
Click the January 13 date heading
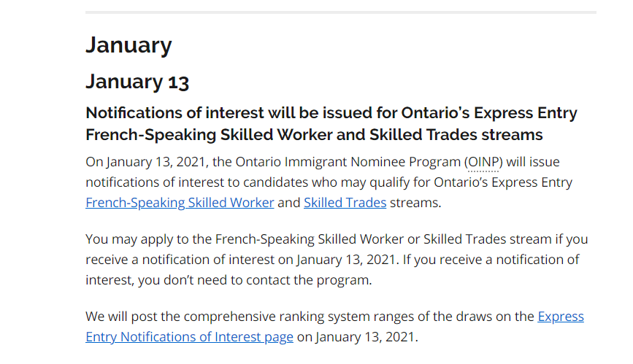coord(137,81)
